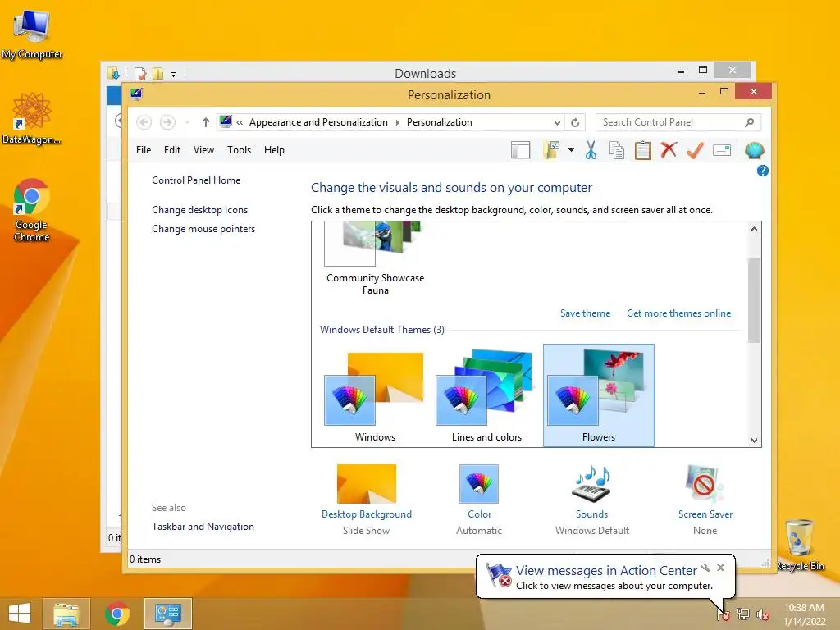Click the notification wrench options icon
Image resolution: width=840 pixels, height=630 pixels.
[705, 568]
